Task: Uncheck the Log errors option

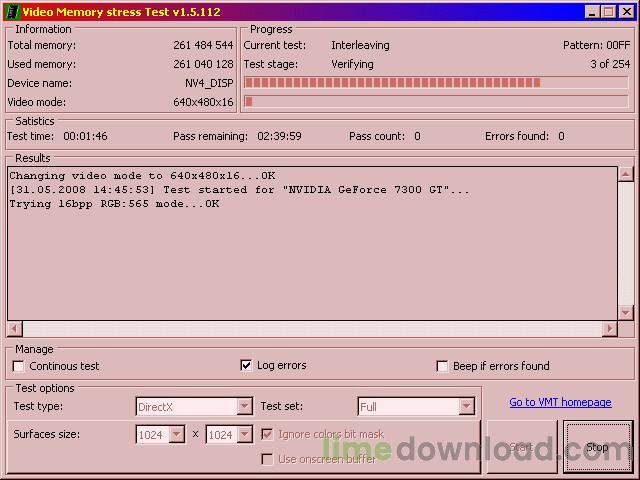Action: coord(246,366)
